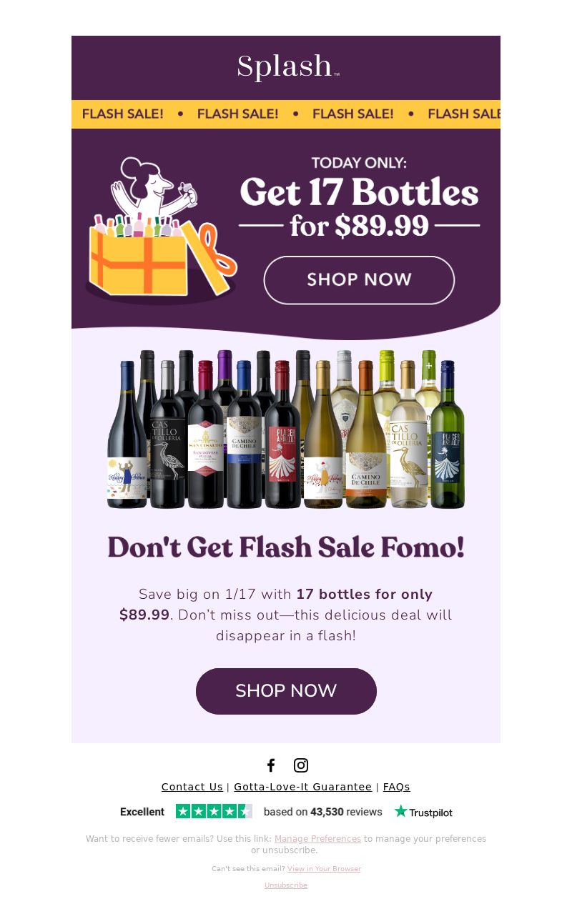Open the Facebook icon link

[x=271, y=765]
